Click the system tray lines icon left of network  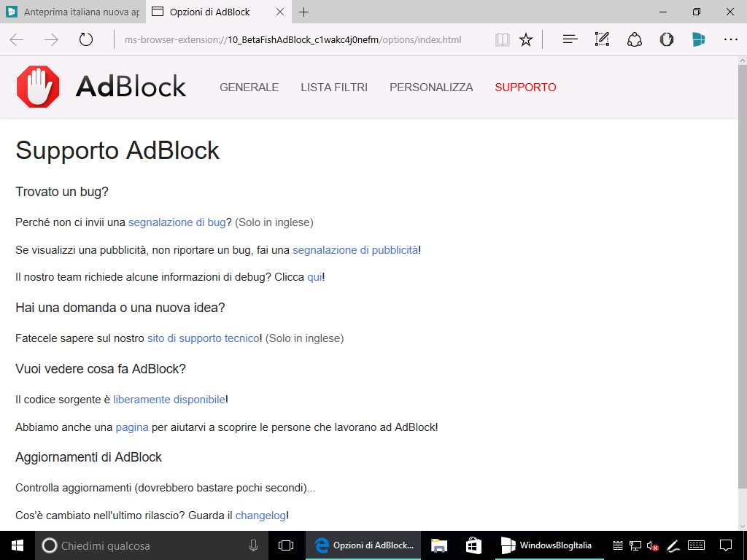pyautogui.click(x=618, y=545)
